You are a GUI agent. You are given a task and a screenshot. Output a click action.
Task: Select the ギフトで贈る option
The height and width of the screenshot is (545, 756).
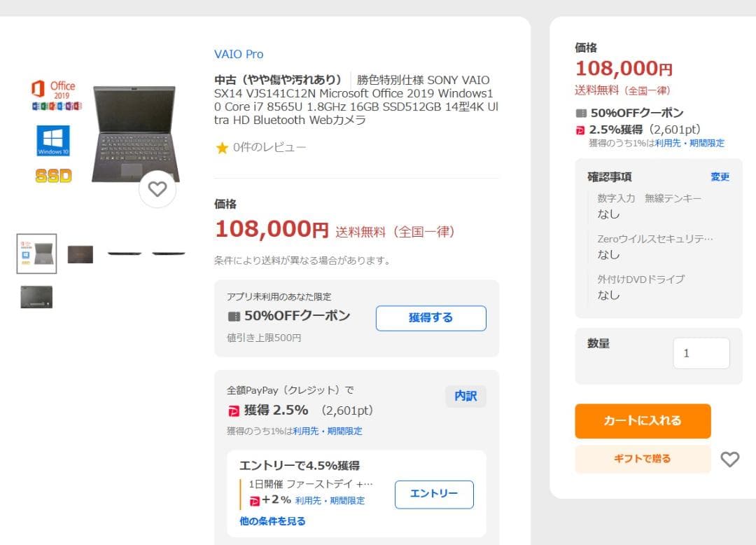point(642,459)
